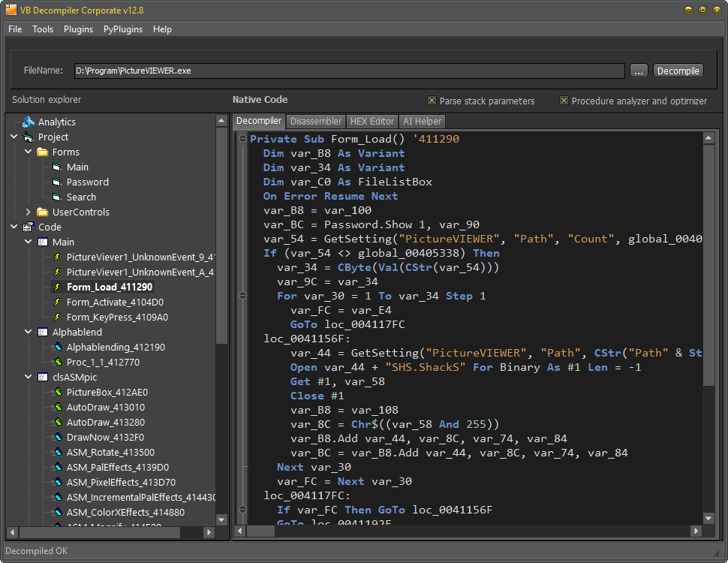
Task: Click the lightning icon next to Form_KeyPress_4109A0
Action: point(59,317)
